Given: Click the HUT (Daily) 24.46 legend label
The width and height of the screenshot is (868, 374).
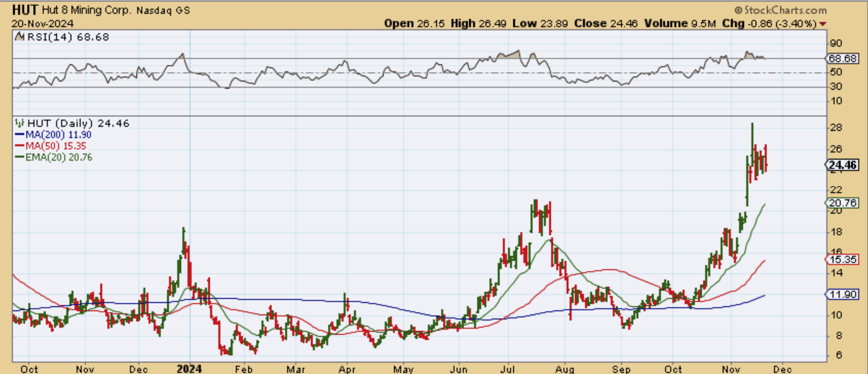Looking at the screenshot, I should click(x=78, y=123).
